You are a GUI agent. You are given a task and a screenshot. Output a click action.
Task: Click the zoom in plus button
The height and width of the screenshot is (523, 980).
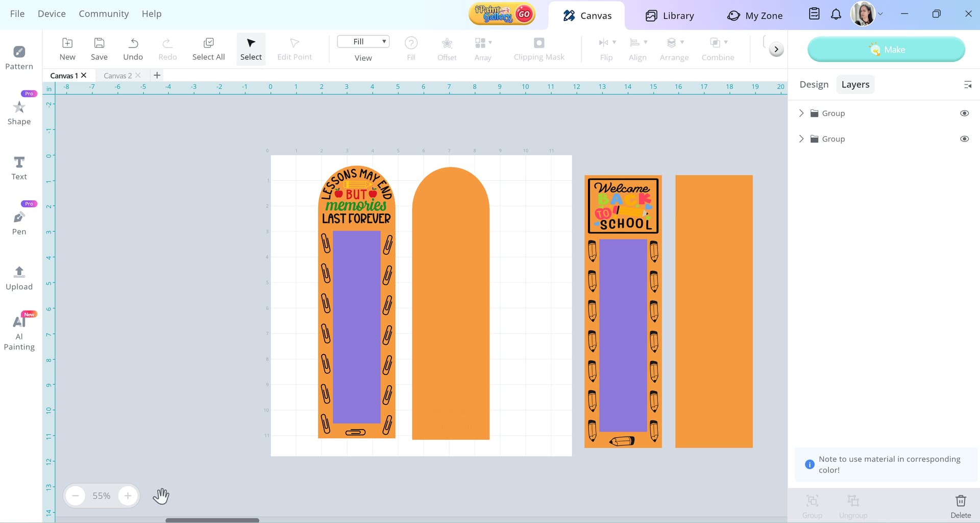[128, 496]
